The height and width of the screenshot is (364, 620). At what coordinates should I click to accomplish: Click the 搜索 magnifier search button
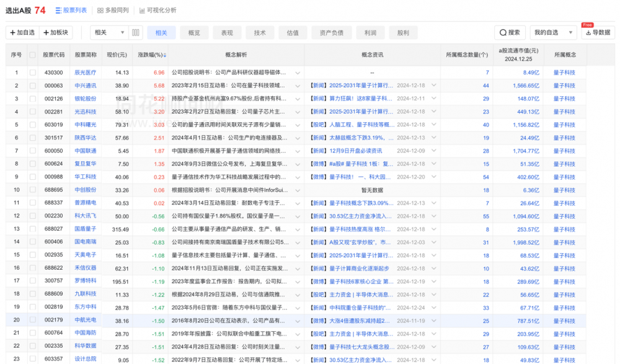coord(510,32)
